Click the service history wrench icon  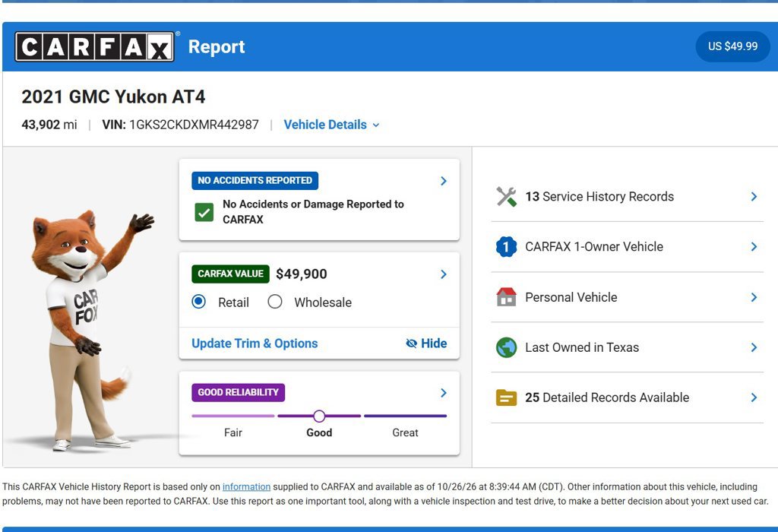506,197
